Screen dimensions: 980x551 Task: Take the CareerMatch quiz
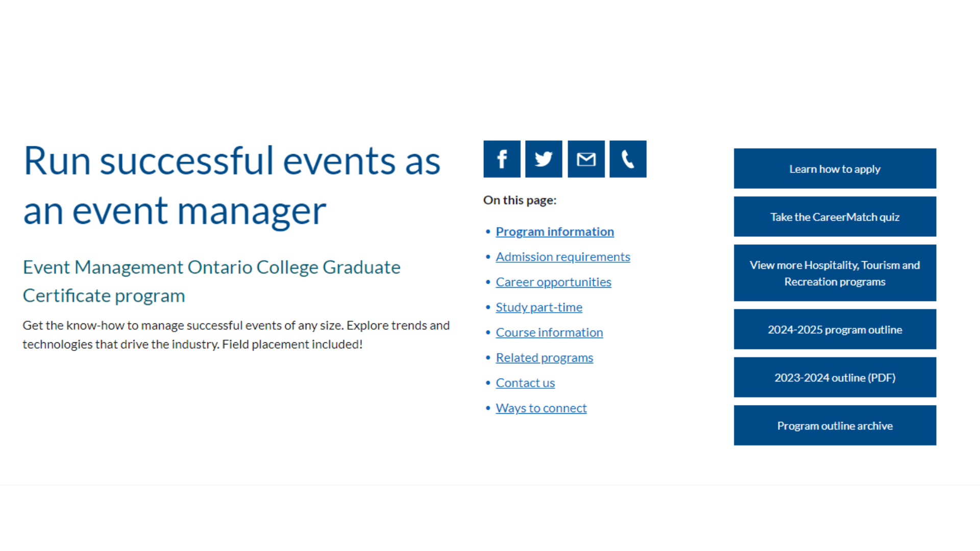pyautogui.click(x=835, y=217)
